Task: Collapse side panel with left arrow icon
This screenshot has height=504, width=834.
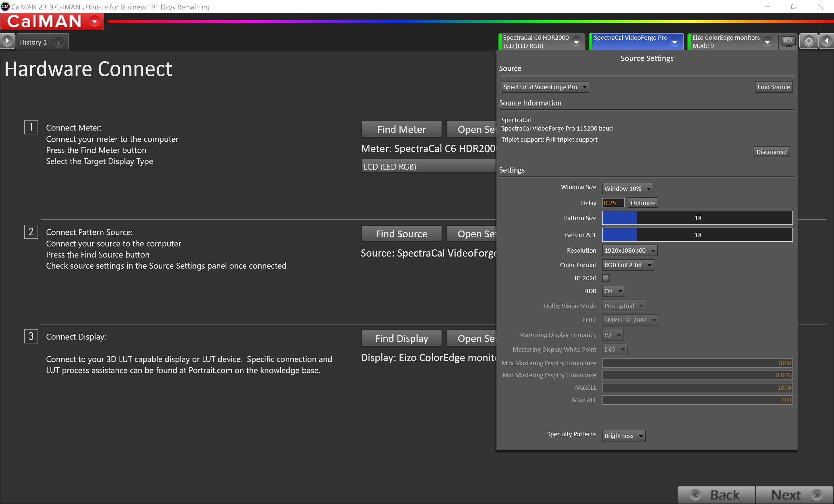Action: (x=826, y=41)
